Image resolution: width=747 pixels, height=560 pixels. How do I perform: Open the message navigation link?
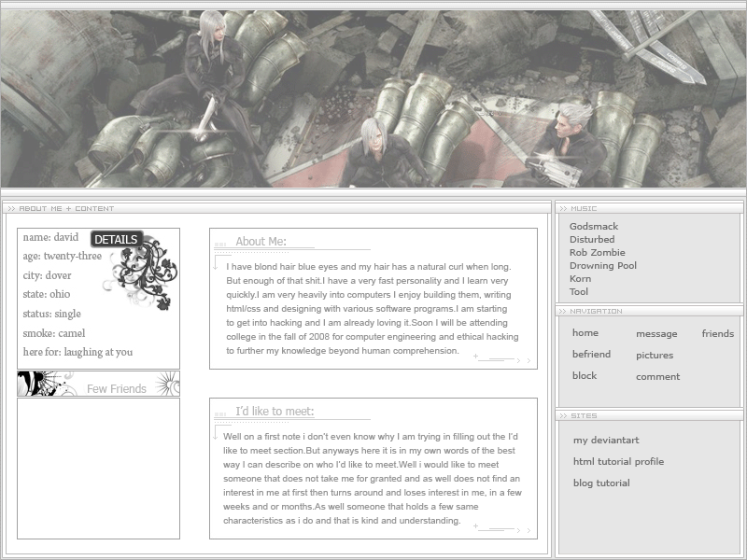click(x=656, y=334)
